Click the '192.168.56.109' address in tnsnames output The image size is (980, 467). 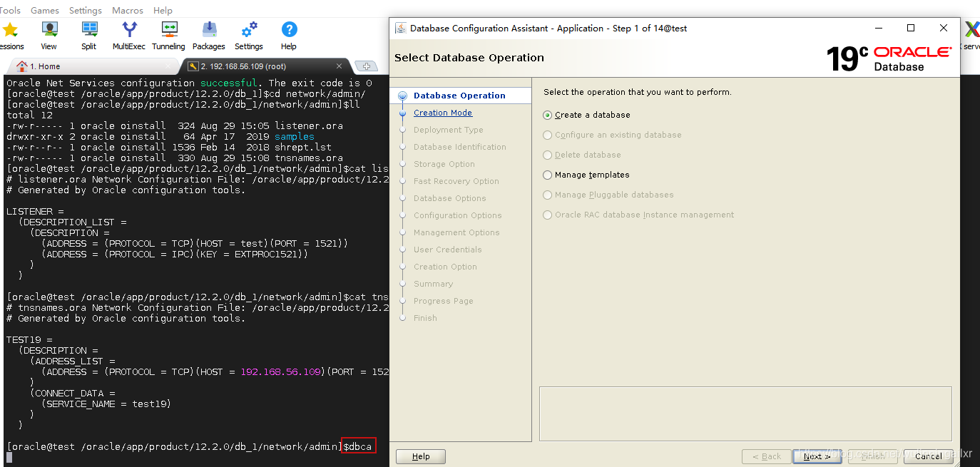pyautogui.click(x=281, y=371)
